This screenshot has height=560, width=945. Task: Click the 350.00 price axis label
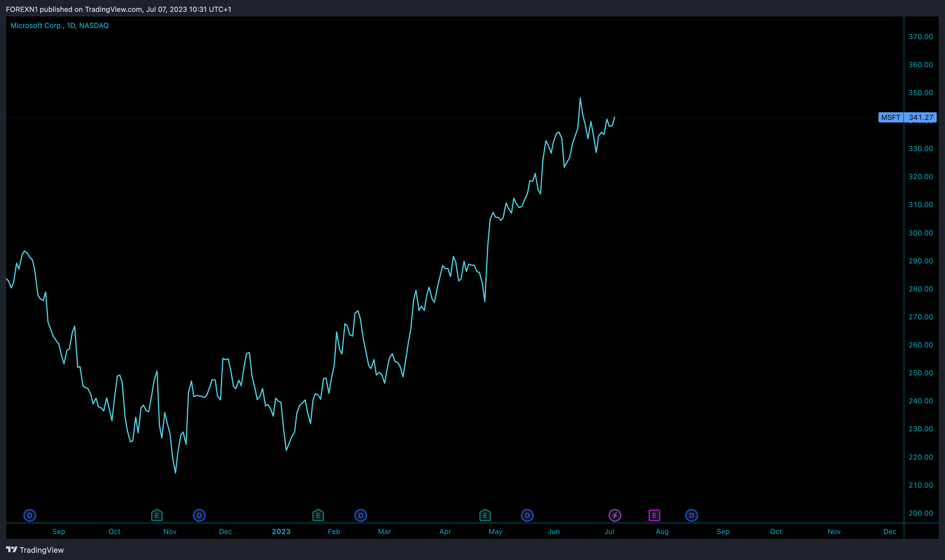pos(920,93)
